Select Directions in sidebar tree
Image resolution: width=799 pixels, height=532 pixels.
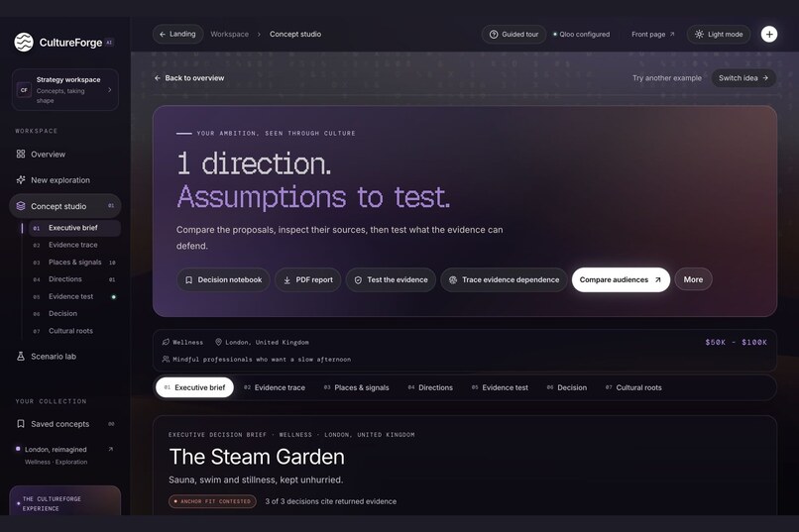74,279
